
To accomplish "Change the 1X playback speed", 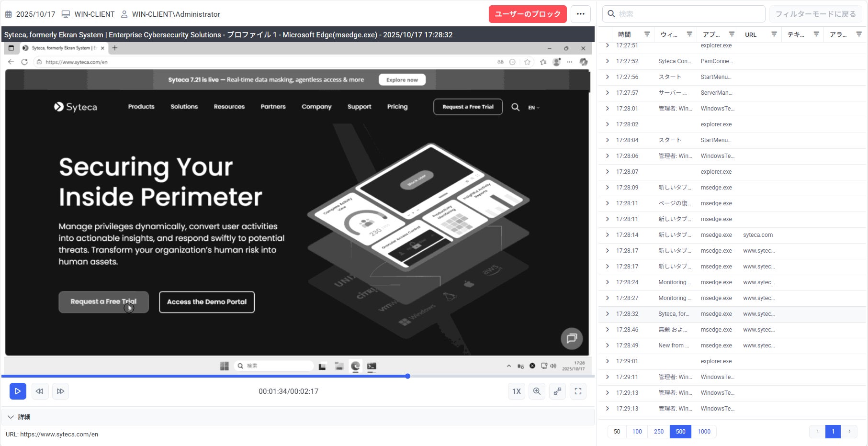I will (517, 391).
